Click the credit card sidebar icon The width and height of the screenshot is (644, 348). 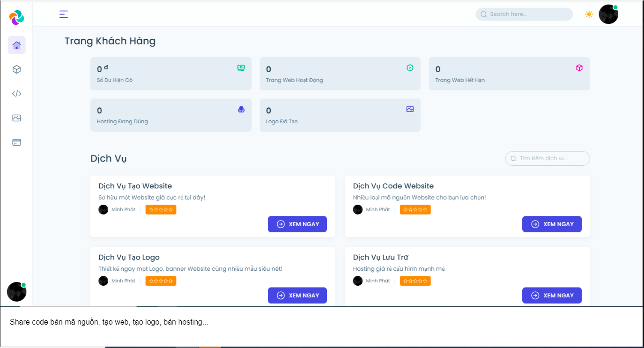point(16,142)
